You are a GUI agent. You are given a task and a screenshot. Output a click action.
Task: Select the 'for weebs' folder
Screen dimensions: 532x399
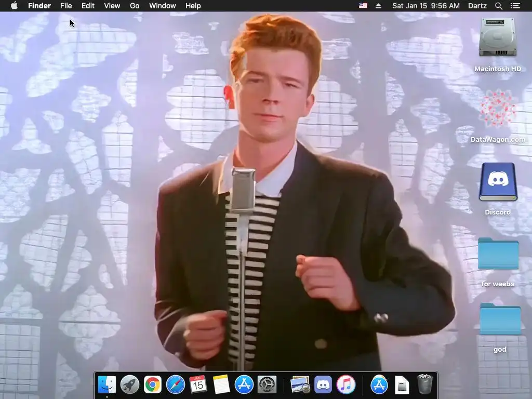point(498,254)
